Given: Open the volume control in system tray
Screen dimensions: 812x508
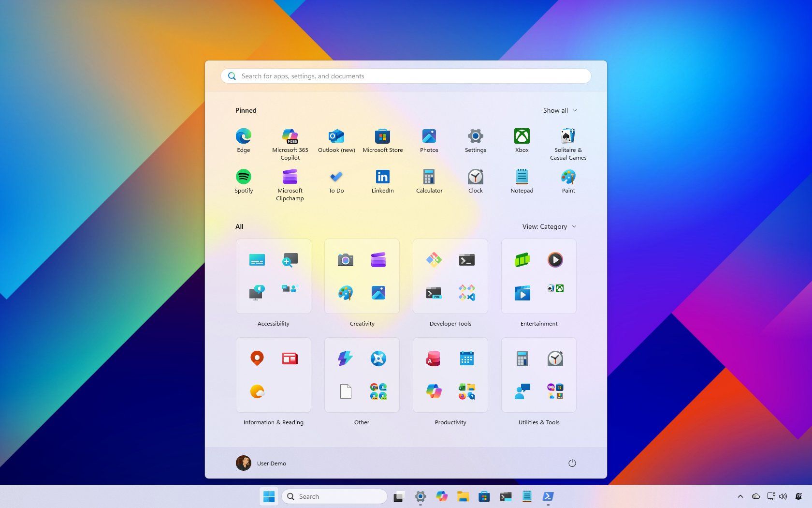Looking at the screenshot, I should (x=783, y=496).
